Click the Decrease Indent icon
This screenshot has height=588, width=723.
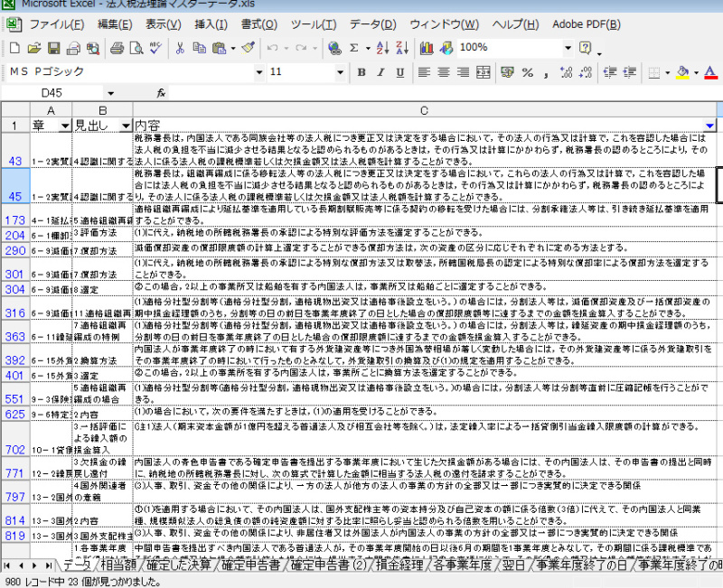(610, 72)
